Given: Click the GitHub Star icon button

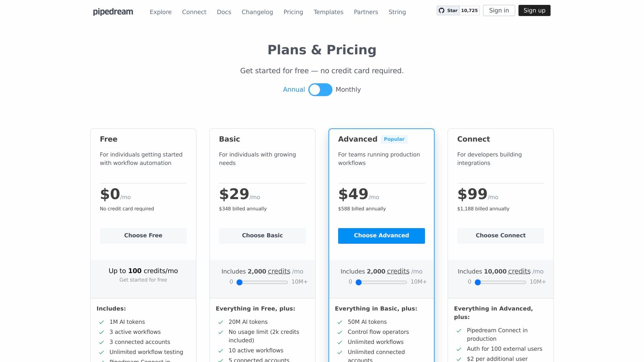Looking at the screenshot, I should point(448,10).
